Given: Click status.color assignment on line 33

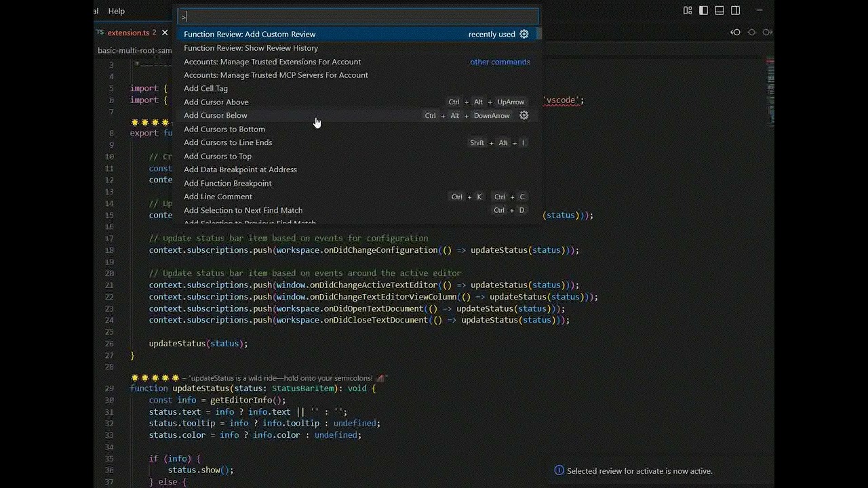Looking at the screenshot, I should pyautogui.click(x=255, y=434).
